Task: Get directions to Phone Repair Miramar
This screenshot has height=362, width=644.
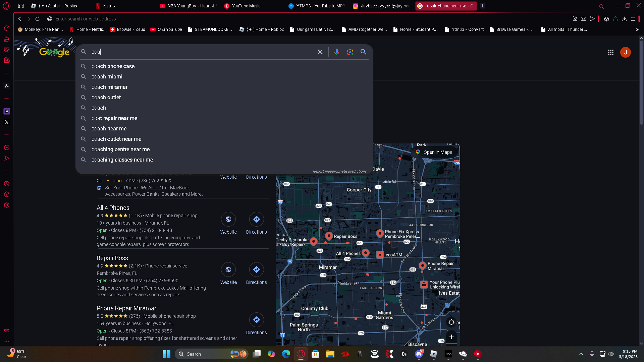Action: tap(257, 324)
